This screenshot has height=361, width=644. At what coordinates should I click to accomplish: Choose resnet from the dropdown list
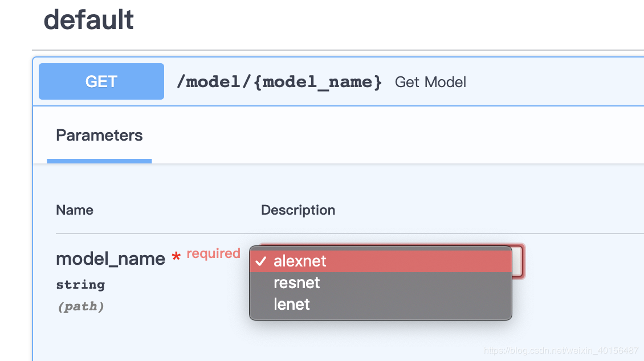pos(297,283)
